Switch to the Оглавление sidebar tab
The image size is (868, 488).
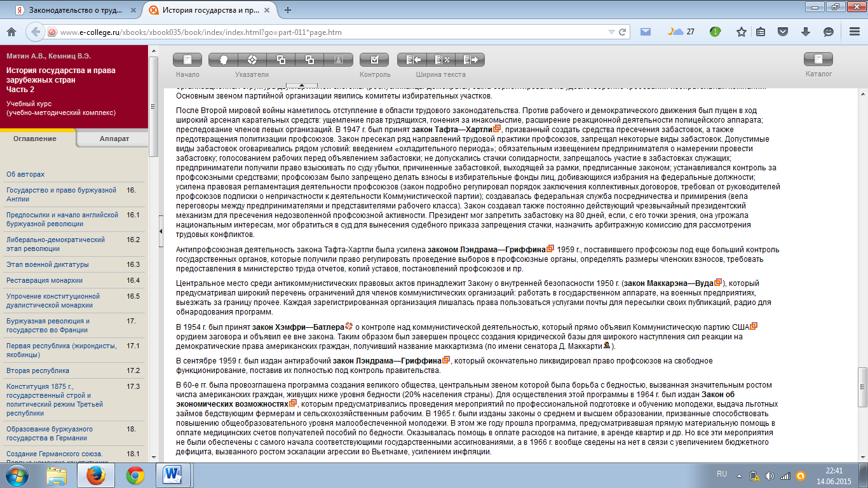(x=35, y=139)
